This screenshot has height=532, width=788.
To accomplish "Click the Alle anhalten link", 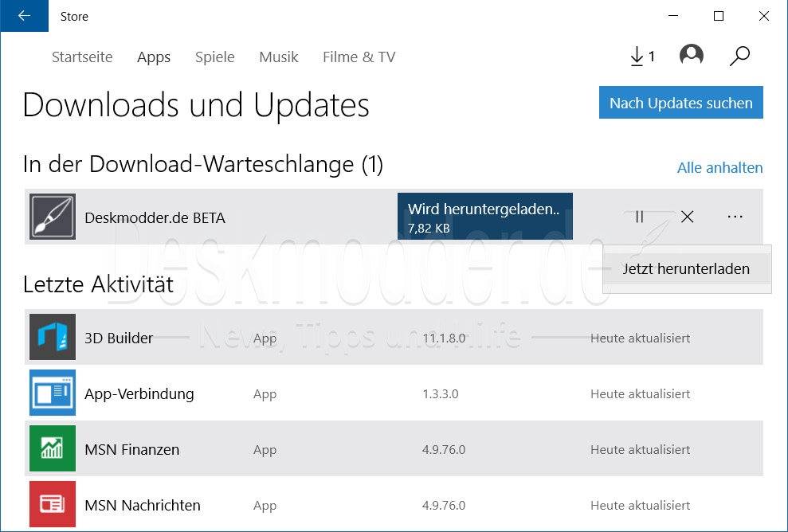I will (719, 167).
